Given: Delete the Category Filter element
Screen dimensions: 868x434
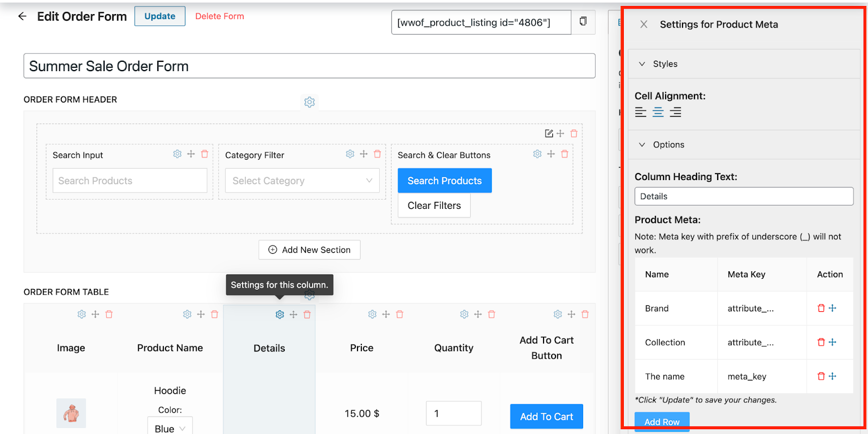Looking at the screenshot, I should click(378, 154).
